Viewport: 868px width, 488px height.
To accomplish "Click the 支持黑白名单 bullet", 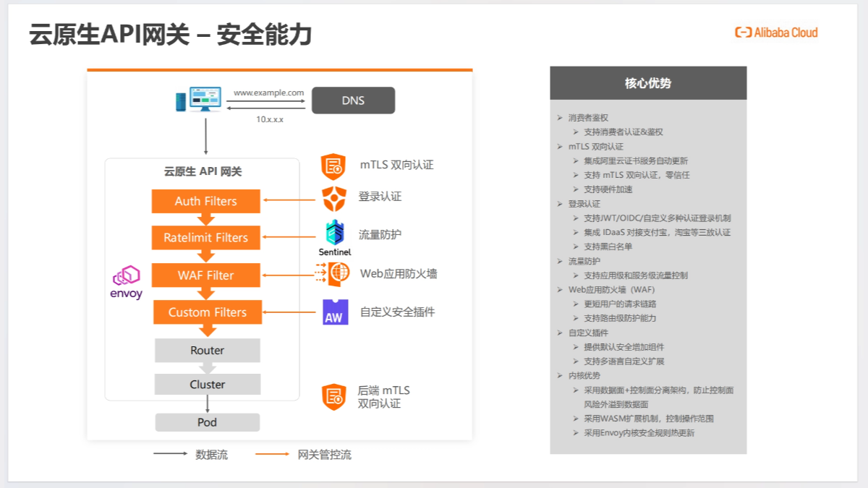I will (608, 247).
